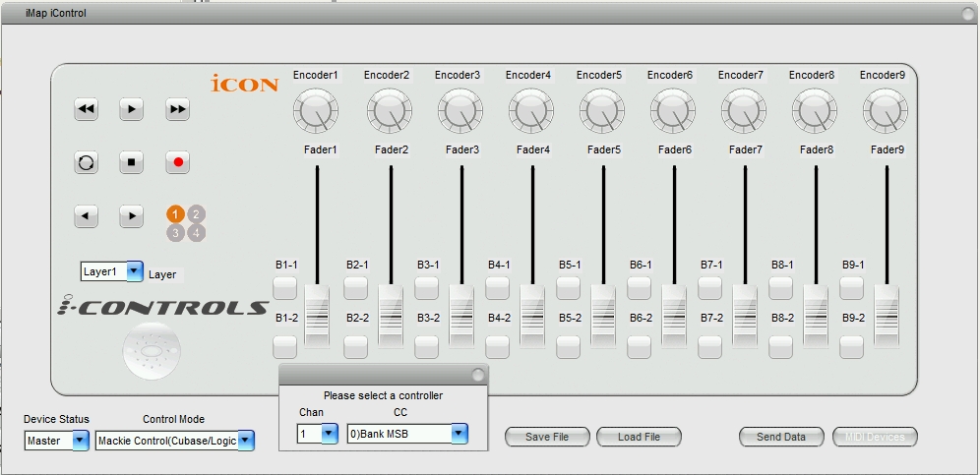980x475 pixels.
Task: Click the Send Data button
Action: tap(781, 437)
